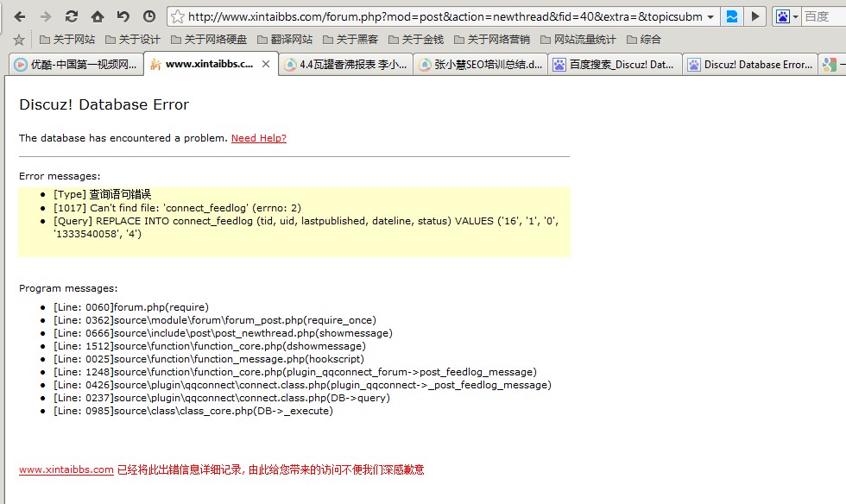Click the Need Help? link
The height and width of the screenshot is (504, 846).
(259, 138)
